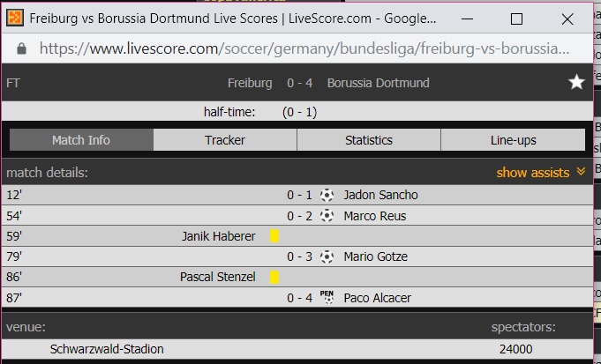Click the goal ball icon beside Mario Gotze

pyautogui.click(x=327, y=256)
